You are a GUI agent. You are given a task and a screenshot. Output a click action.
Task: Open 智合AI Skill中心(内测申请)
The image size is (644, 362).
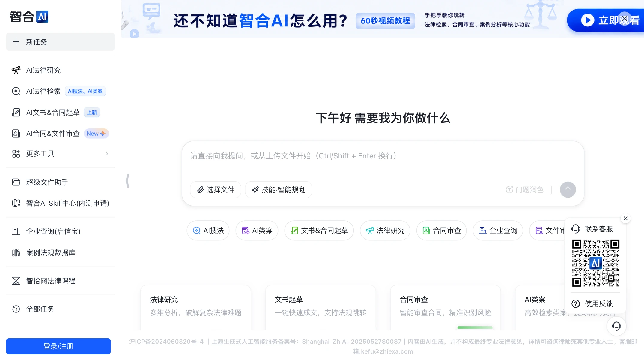coord(60,203)
